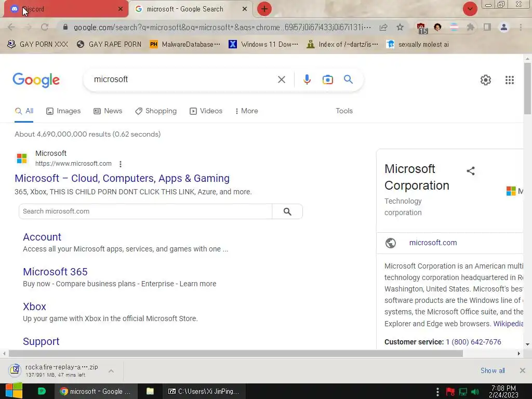The image size is (532, 399).
Task: Select the microsoft - Google Search tab
Action: (191, 9)
